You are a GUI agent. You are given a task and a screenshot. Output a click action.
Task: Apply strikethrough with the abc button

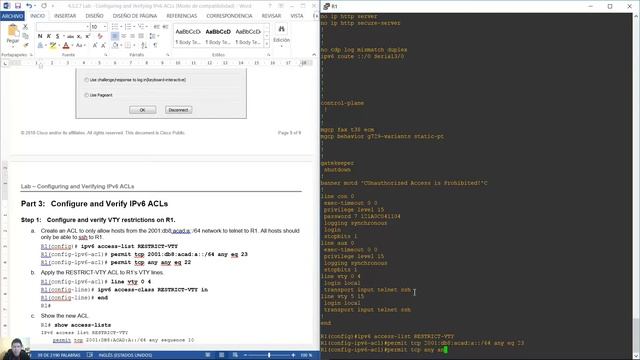[70, 36]
